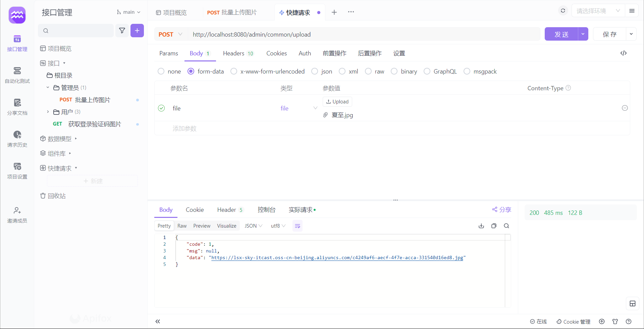Open the 项目设置 sidebar panel
This screenshot has height=329, width=644.
point(17,170)
